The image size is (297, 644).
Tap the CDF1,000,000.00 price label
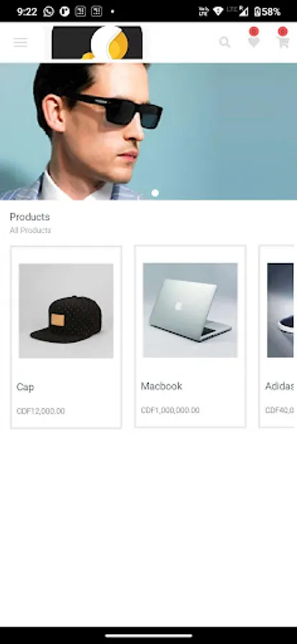[170, 410]
